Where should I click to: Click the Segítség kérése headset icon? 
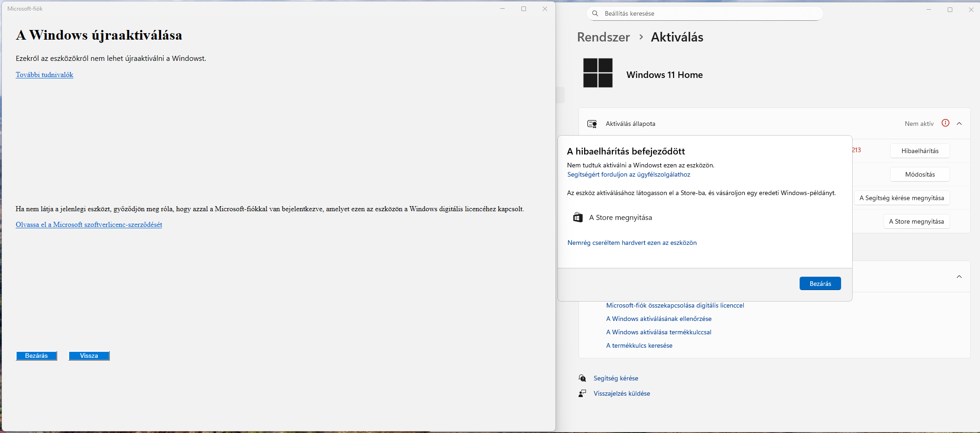pos(582,378)
